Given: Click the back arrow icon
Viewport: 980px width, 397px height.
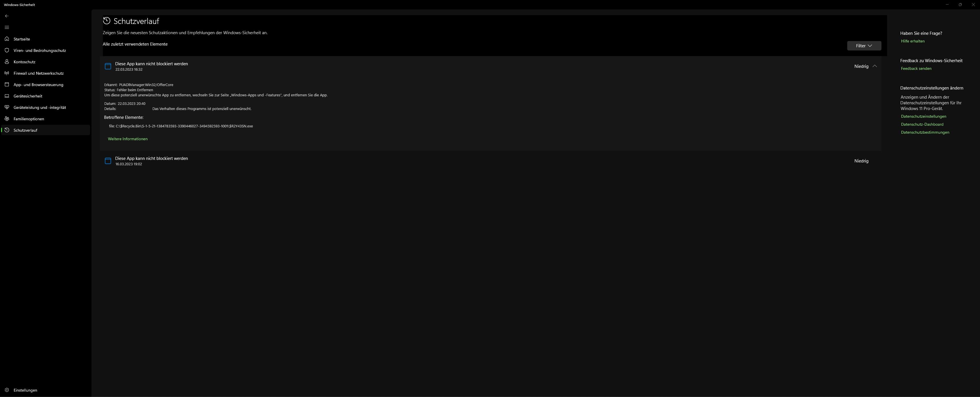Looking at the screenshot, I should (x=7, y=16).
